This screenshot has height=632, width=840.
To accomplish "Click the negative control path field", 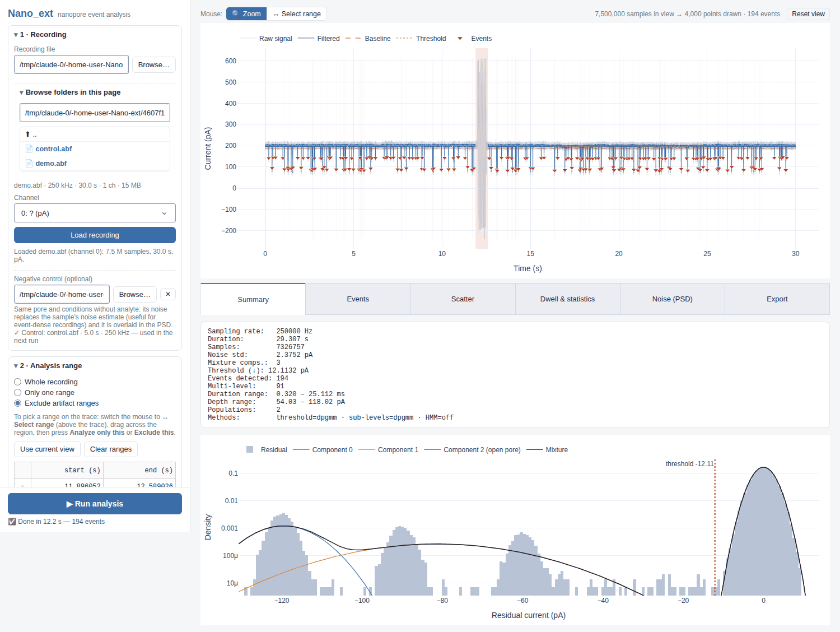I will coord(62,294).
